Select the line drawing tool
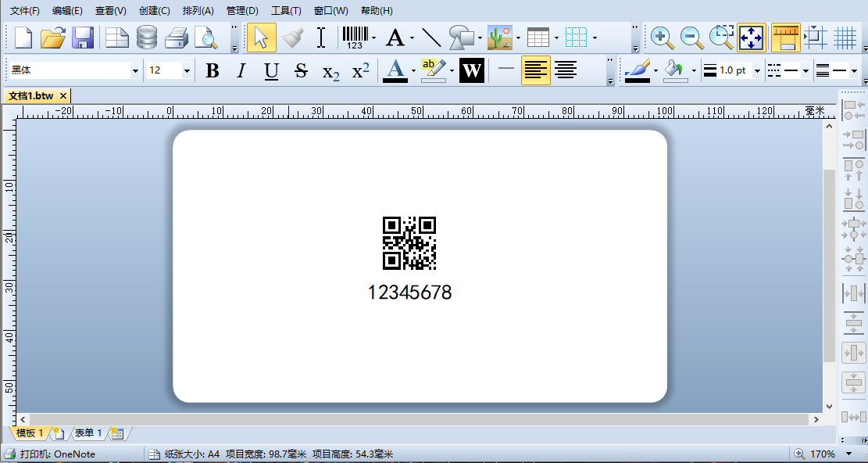 [431, 38]
